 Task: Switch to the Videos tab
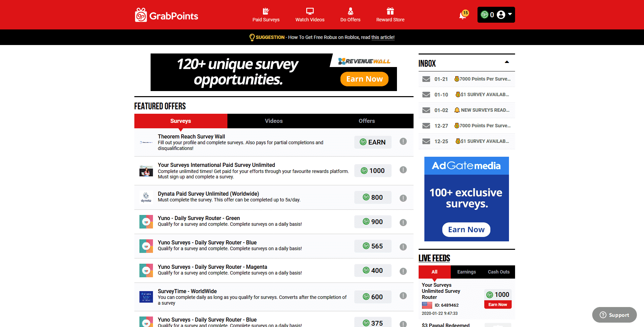(x=274, y=121)
